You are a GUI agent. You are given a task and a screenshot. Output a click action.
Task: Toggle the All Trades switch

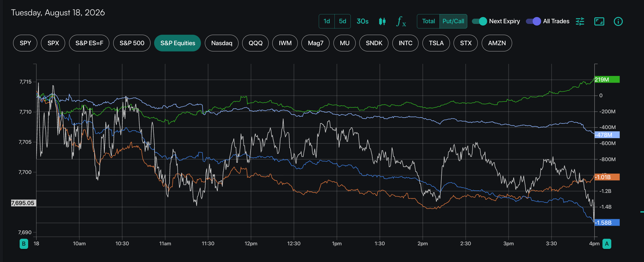click(533, 21)
